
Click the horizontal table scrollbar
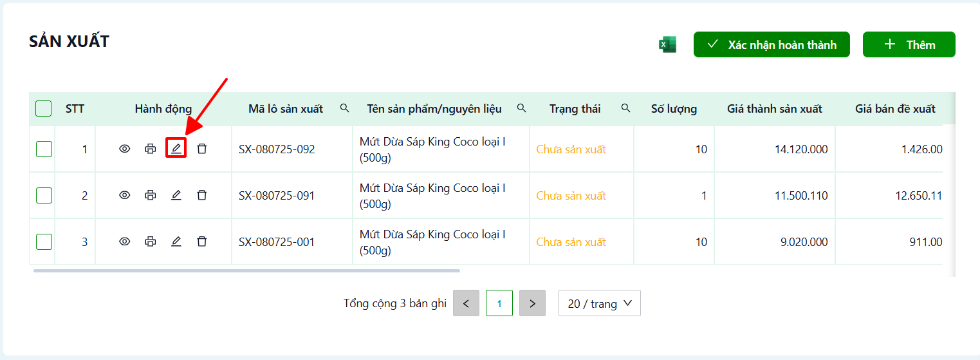pyautogui.click(x=246, y=270)
